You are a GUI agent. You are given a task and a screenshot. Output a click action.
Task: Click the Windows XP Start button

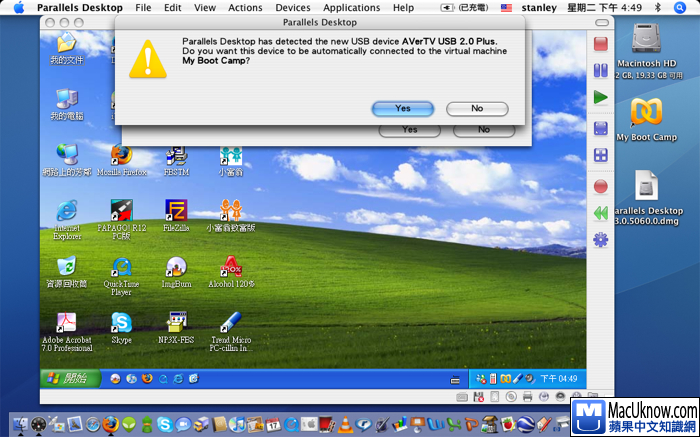point(68,378)
